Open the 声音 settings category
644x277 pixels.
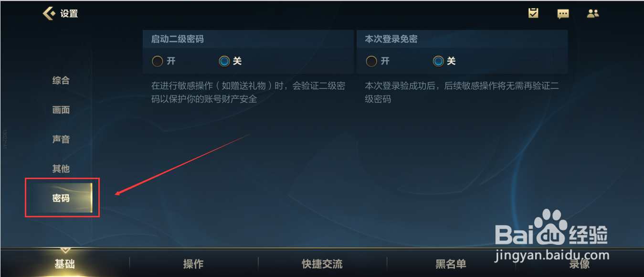click(61, 139)
